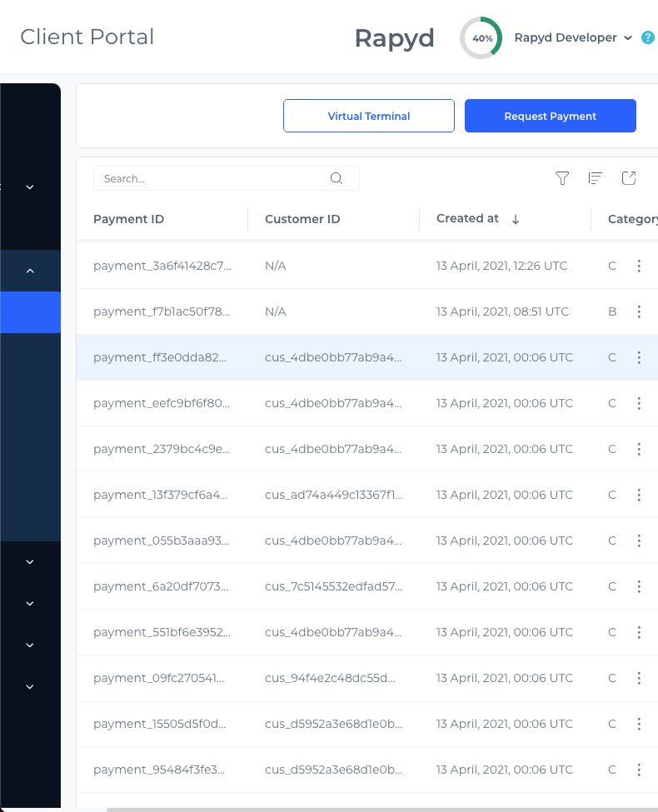Image resolution: width=658 pixels, height=812 pixels.
Task: Click category B cell of payment_f7b1ac50f78
Action: pos(612,311)
